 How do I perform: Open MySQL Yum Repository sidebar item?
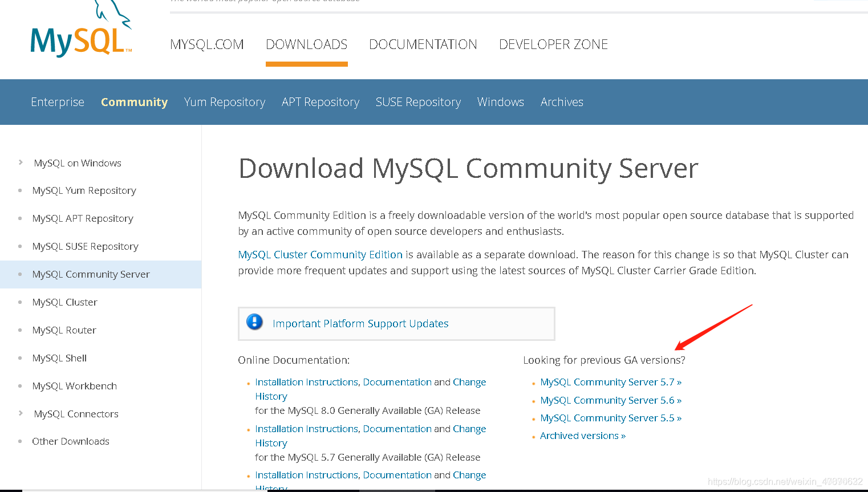(84, 190)
